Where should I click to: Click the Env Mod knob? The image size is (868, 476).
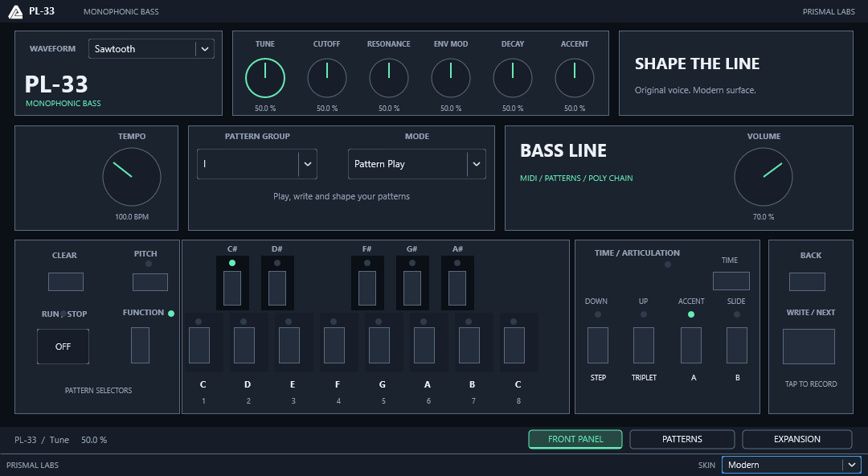[451, 78]
